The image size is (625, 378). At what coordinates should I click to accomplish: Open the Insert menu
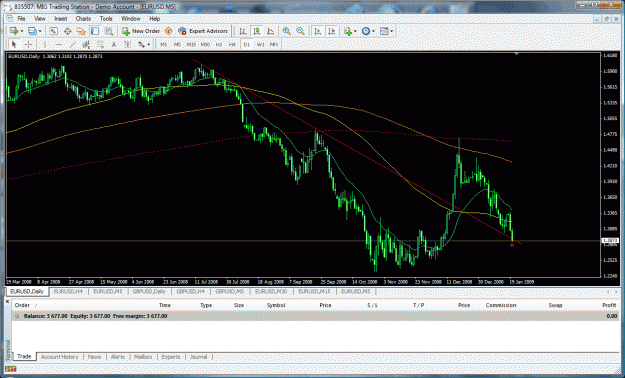(x=61, y=19)
